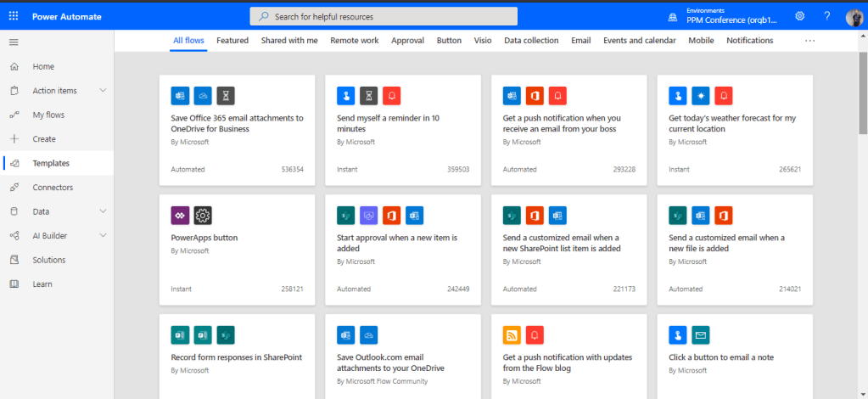
Task: Click the user profile avatar
Action: (x=854, y=17)
